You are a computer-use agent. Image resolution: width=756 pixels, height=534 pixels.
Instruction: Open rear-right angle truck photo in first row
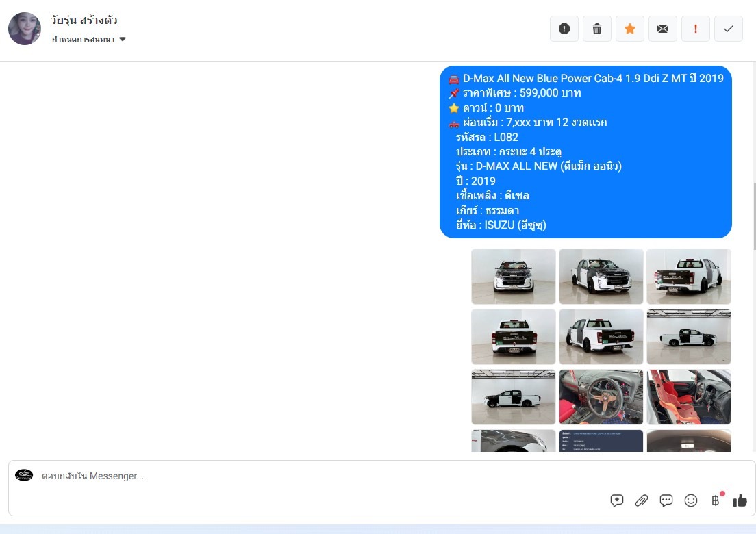(x=689, y=276)
